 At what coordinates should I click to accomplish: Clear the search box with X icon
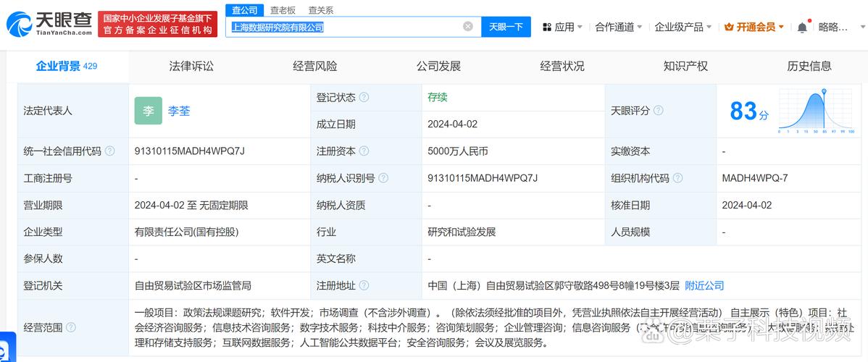pyautogui.click(x=468, y=27)
